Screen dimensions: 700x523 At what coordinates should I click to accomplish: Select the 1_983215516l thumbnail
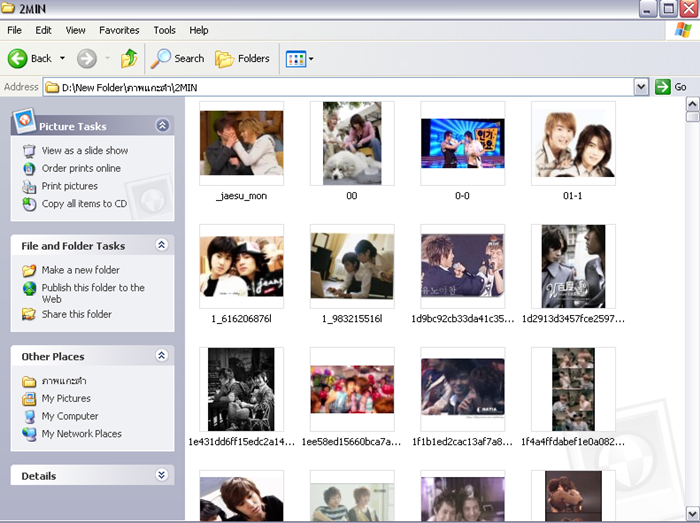(x=352, y=266)
